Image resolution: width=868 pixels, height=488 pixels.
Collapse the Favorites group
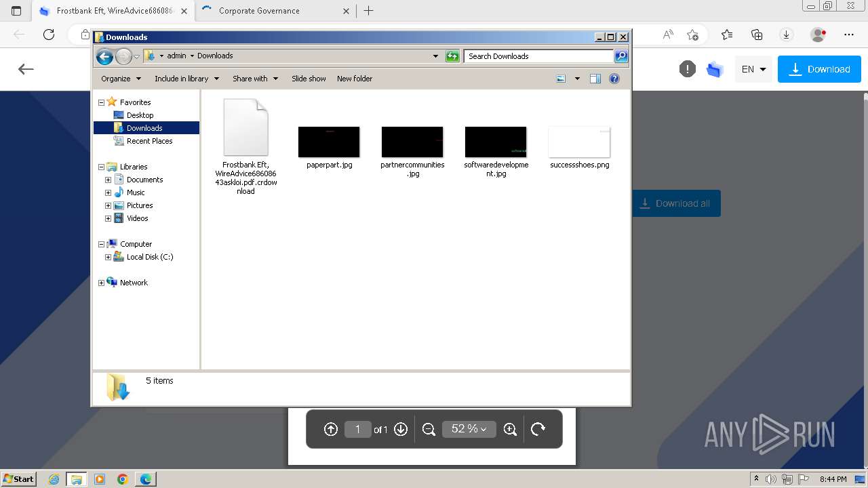click(102, 102)
